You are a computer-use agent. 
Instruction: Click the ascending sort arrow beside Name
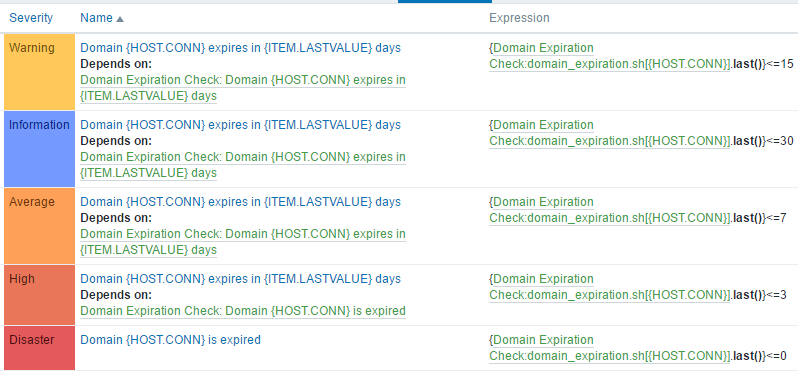[x=120, y=19]
